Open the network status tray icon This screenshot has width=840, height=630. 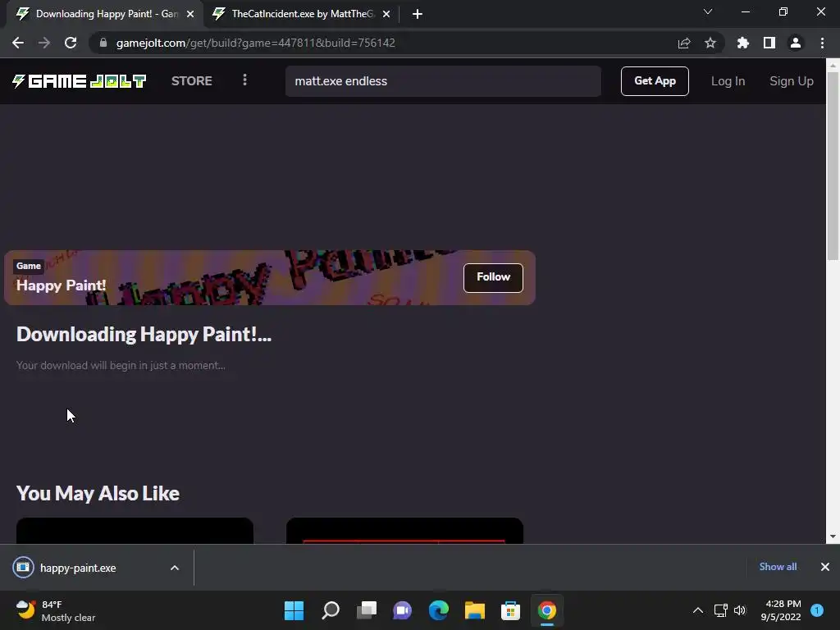(x=721, y=610)
